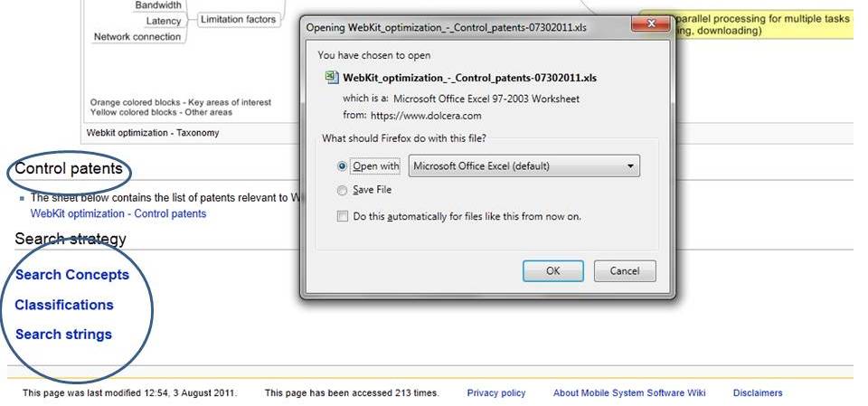
Task: Click the "Control patents" section heading
Action: point(69,169)
